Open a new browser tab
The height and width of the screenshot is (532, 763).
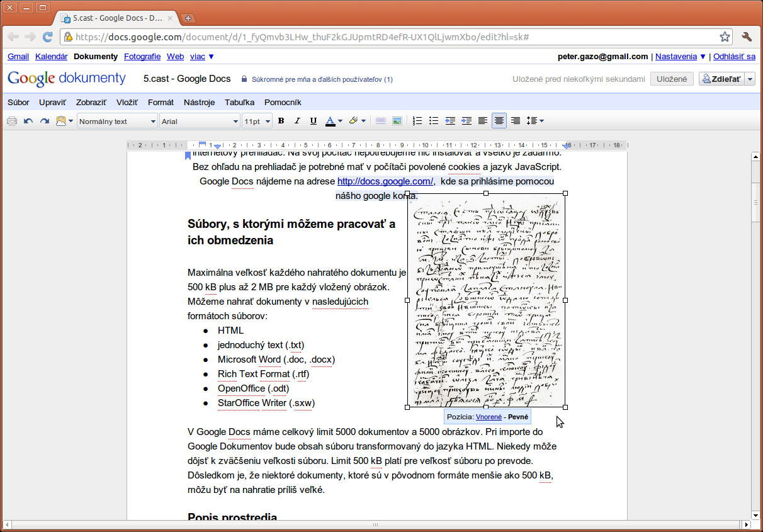(188, 18)
